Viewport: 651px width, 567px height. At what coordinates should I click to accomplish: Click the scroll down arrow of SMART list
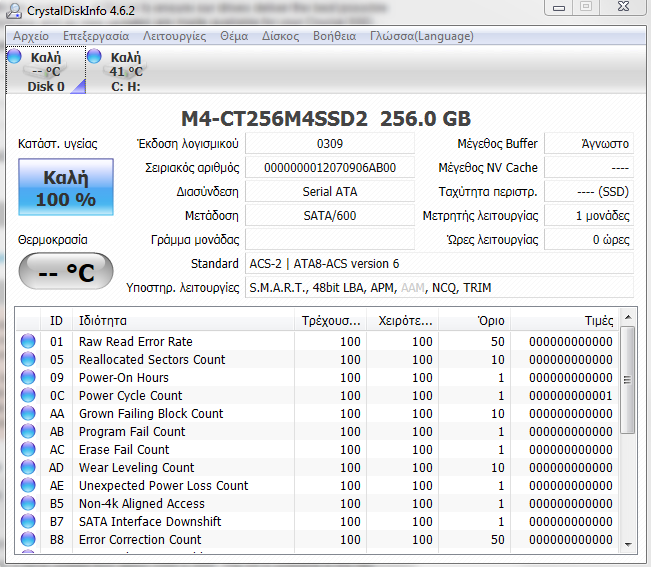[x=628, y=545]
